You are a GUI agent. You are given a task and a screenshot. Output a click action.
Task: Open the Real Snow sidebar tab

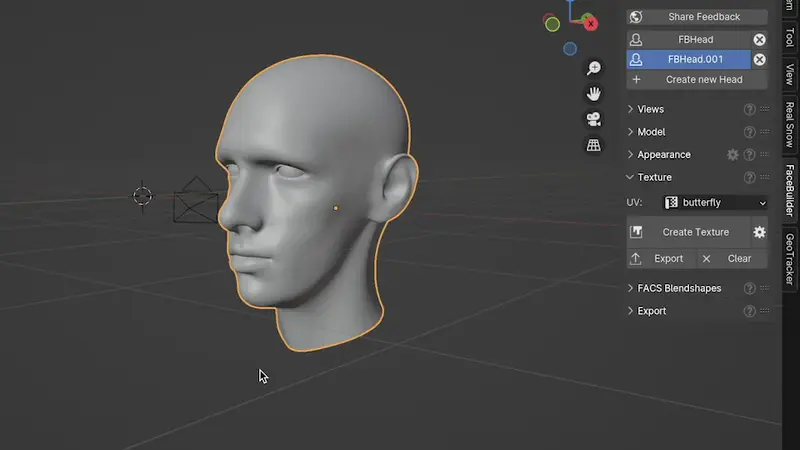pyautogui.click(x=789, y=124)
